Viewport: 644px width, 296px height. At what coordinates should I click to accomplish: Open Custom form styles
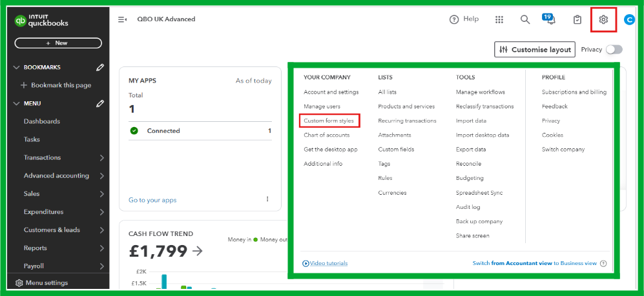[x=329, y=121]
